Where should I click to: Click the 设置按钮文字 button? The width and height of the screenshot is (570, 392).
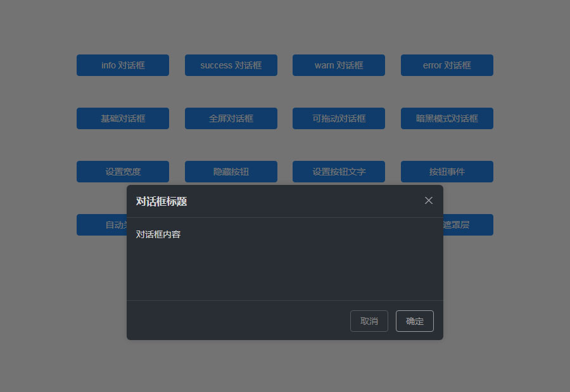tap(339, 172)
